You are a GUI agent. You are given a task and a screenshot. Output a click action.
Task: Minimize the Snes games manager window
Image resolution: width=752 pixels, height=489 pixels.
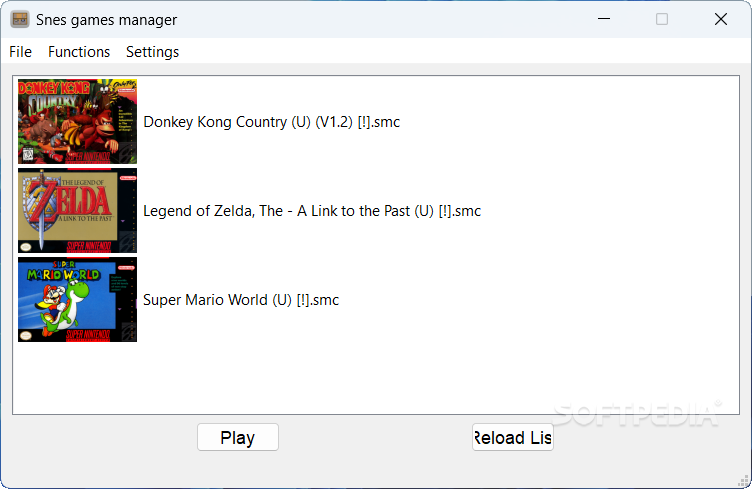(604, 19)
